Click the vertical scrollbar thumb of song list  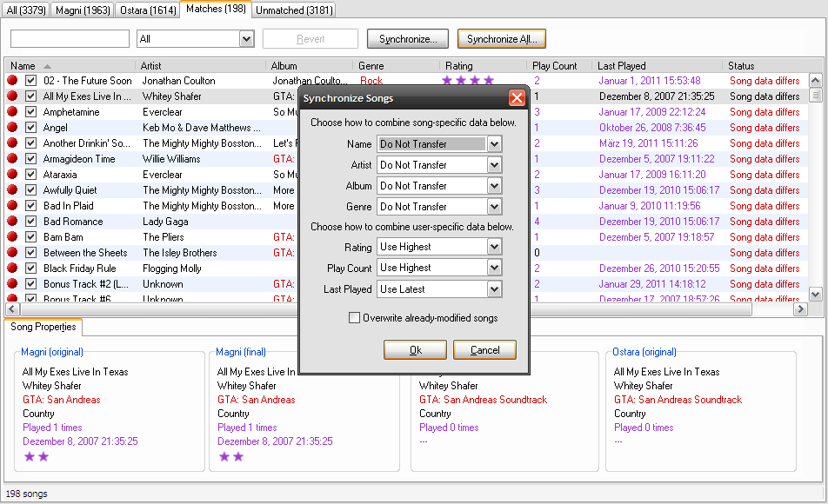(815, 95)
